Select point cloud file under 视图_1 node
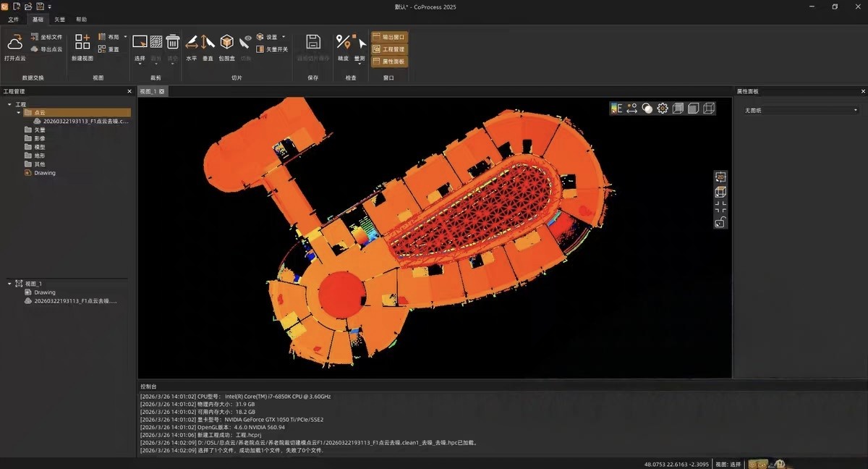The height and width of the screenshot is (469, 868). pos(71,301)
